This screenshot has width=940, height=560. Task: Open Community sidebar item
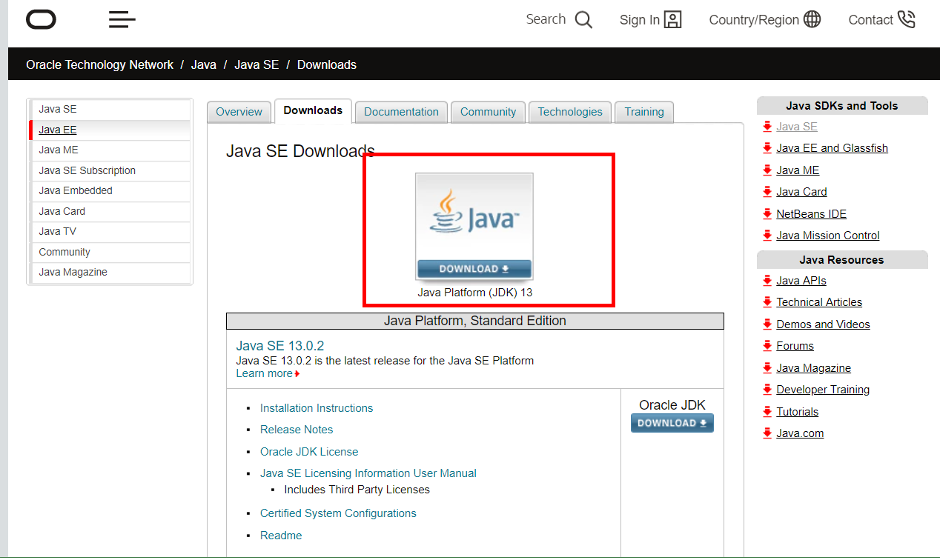[110, 252]
